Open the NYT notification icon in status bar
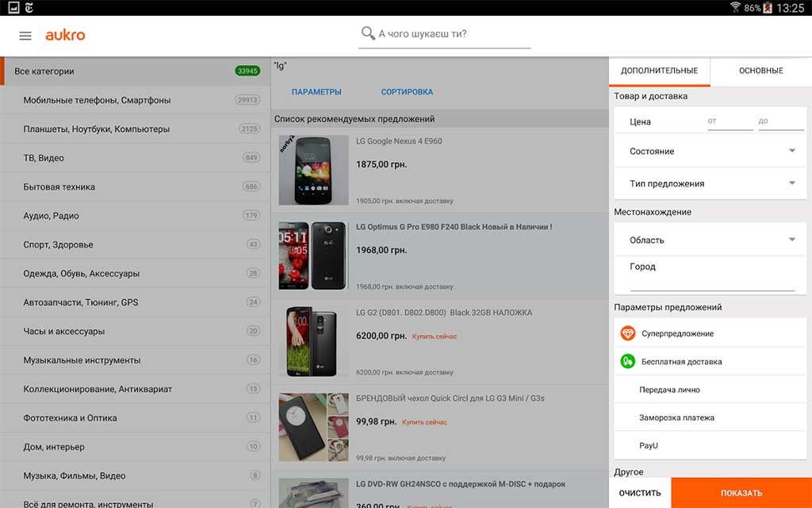812x508 pixels. [29, 8]
